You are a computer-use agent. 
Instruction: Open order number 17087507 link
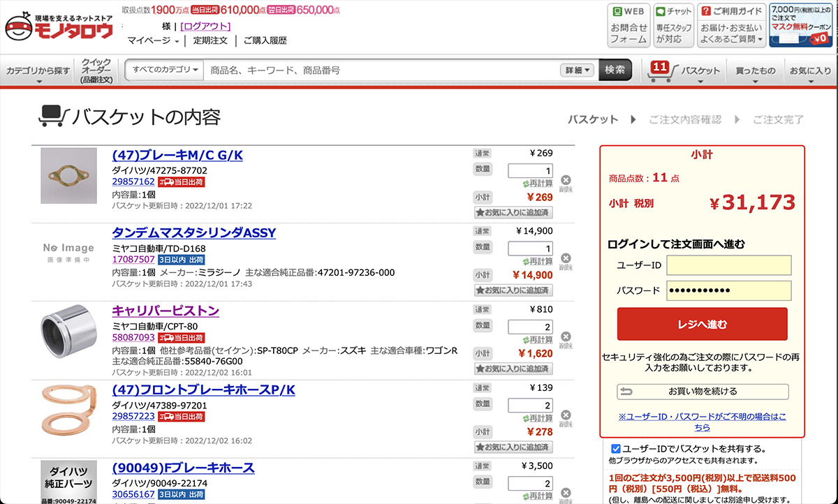point(133,260)
